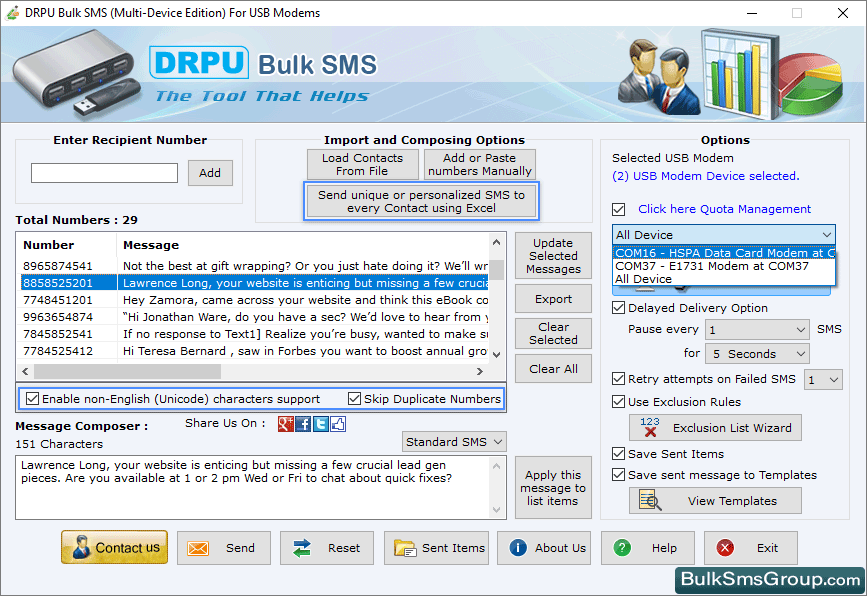This screenshot has width=867, height=596.
Task: Click the application icon in title bar
Action: pyautogui.click(x=12, y=13)
